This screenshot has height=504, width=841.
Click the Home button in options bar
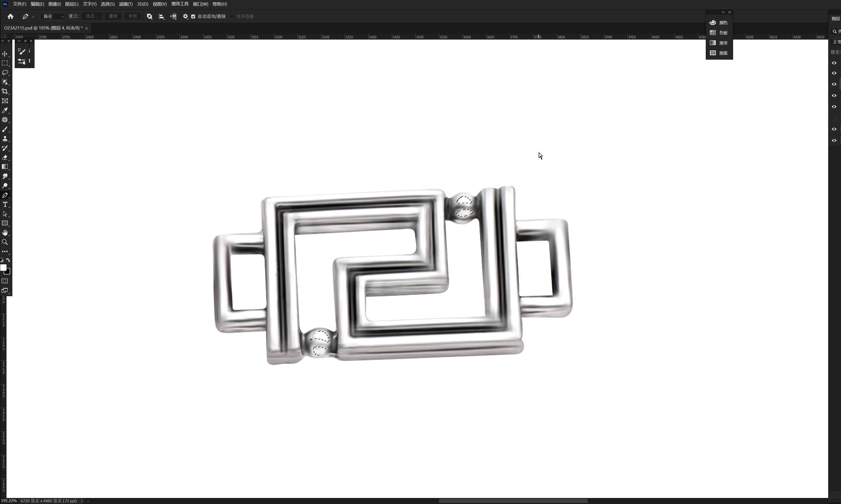10,16
